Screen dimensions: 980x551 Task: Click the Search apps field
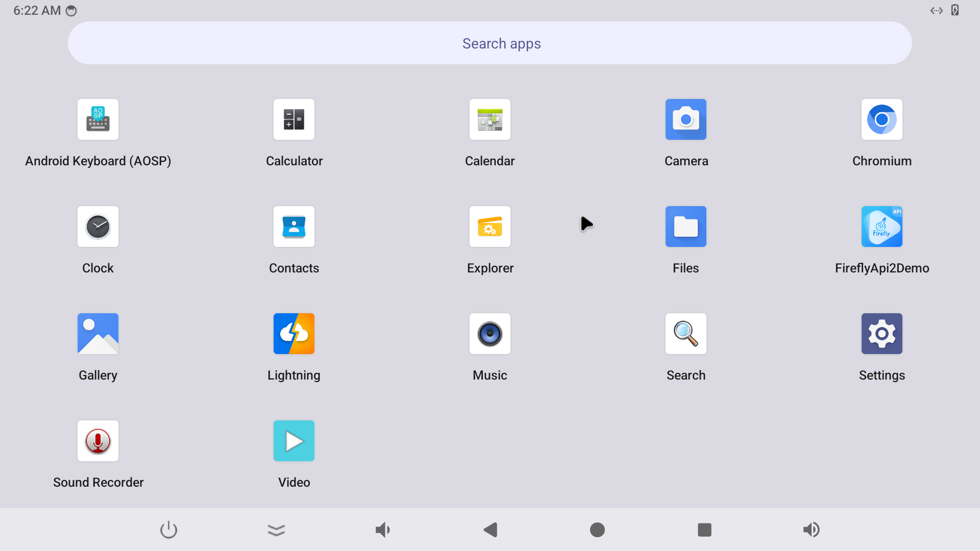[x=490, y=43]
